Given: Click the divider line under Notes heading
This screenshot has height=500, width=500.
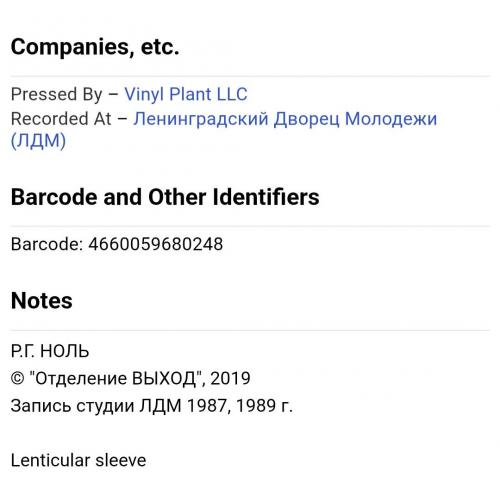Looking at the screenshot, I should [x=250, y=330].
